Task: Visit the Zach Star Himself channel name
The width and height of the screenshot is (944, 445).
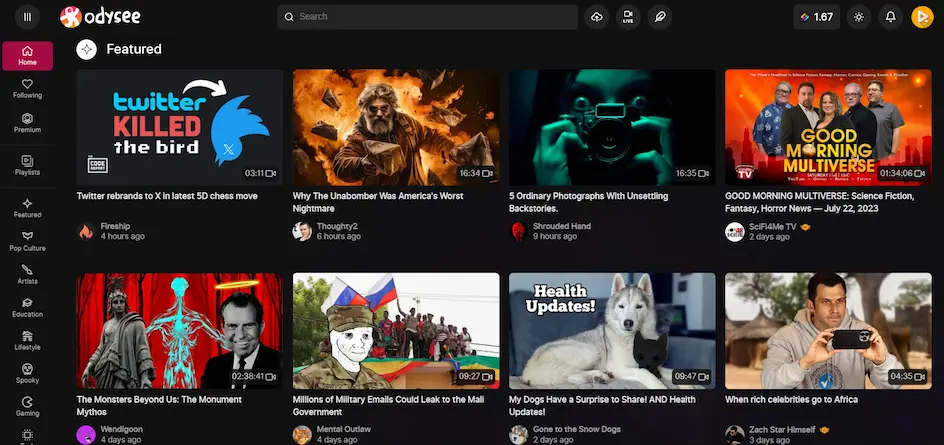Action: click(782, 430)
